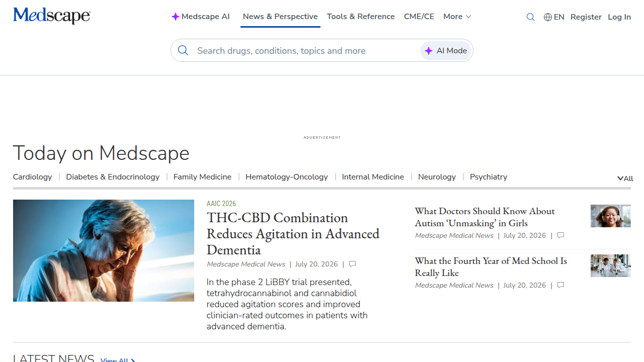Select the Internal Medicine specialty tab
Viewport: 644px width, 362px height.
373,177
